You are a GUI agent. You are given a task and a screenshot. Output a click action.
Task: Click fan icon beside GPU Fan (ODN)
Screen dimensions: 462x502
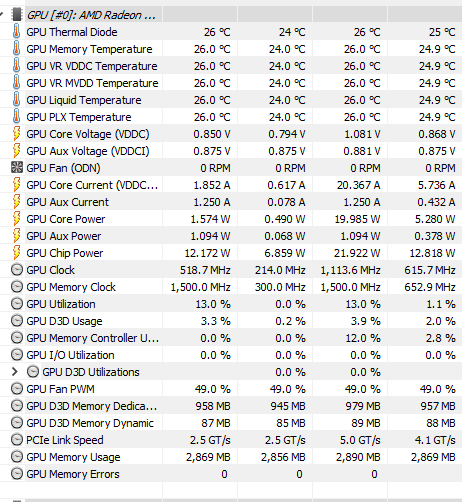click(x=17, y=168)
